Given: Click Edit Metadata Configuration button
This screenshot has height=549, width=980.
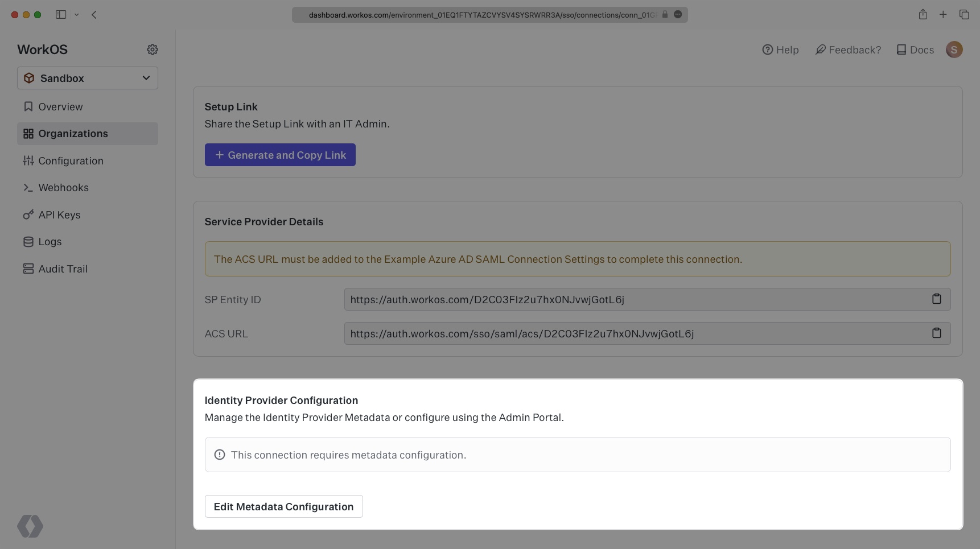Looking at the screenshot, I should (x=283, y=506).
